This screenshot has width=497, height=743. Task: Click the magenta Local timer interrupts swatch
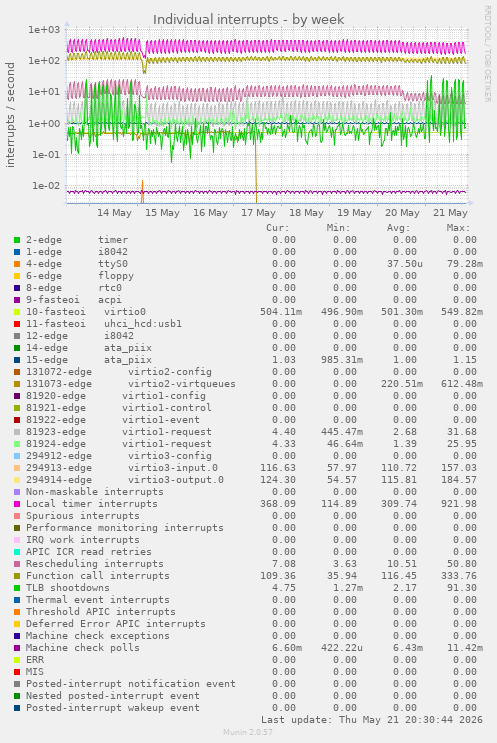click(17, 504)
